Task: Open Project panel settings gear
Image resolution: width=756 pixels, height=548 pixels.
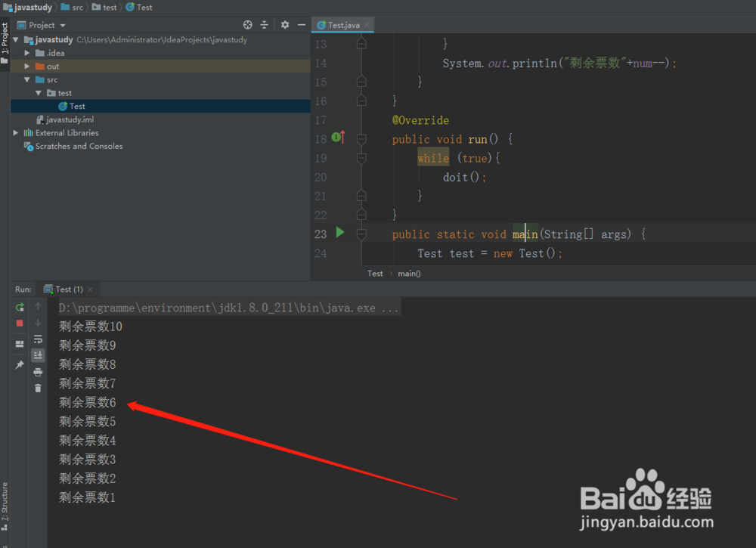Action: (285, 25)
